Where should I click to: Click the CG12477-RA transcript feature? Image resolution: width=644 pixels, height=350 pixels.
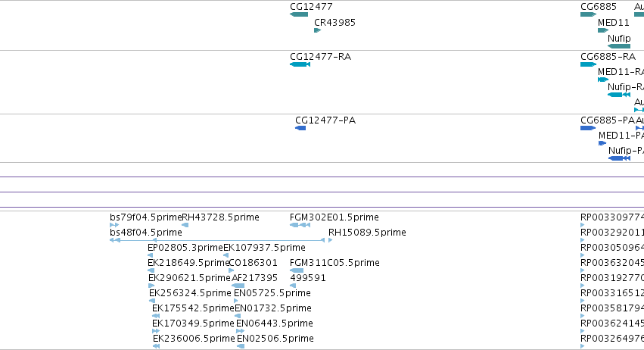tap(300, 64)
